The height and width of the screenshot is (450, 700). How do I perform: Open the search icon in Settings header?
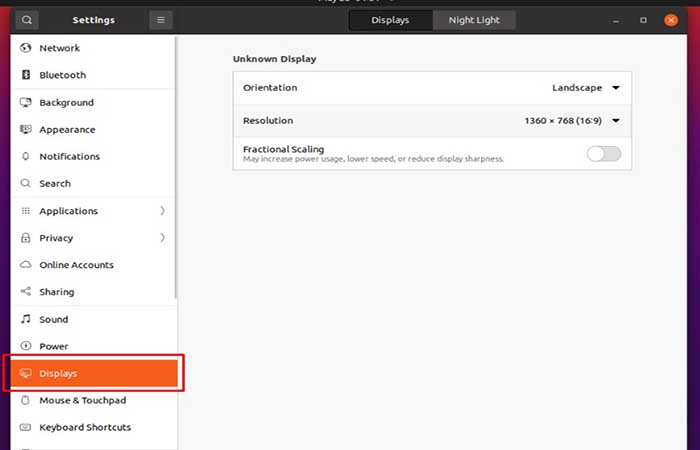(27, 20)
